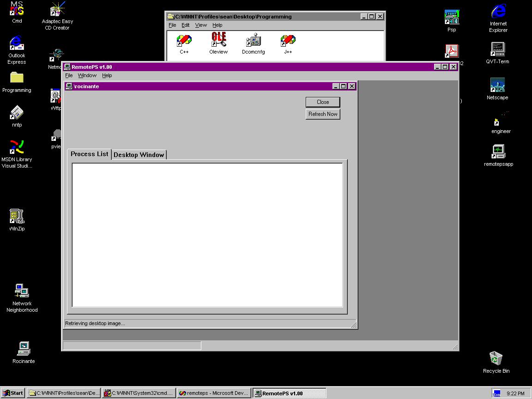532x399 pixels.
Task: Select the remotepsapp desktop icon
Action: 498,152
